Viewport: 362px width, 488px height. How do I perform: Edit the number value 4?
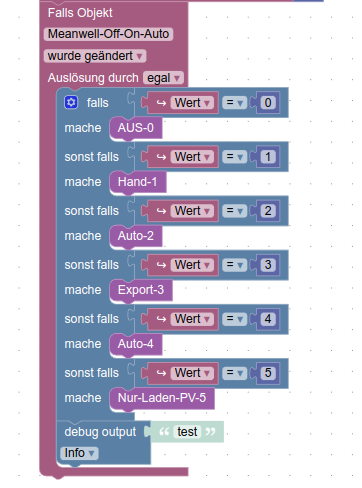[268, 319]
